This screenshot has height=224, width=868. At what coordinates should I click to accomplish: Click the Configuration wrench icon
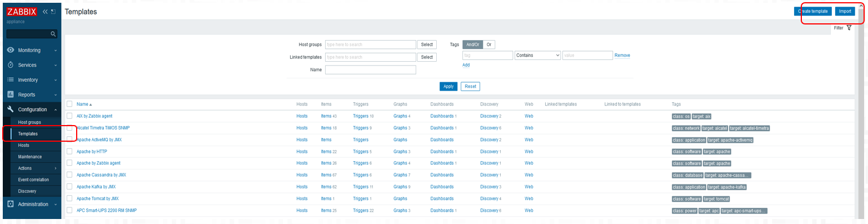pos(11,109)
